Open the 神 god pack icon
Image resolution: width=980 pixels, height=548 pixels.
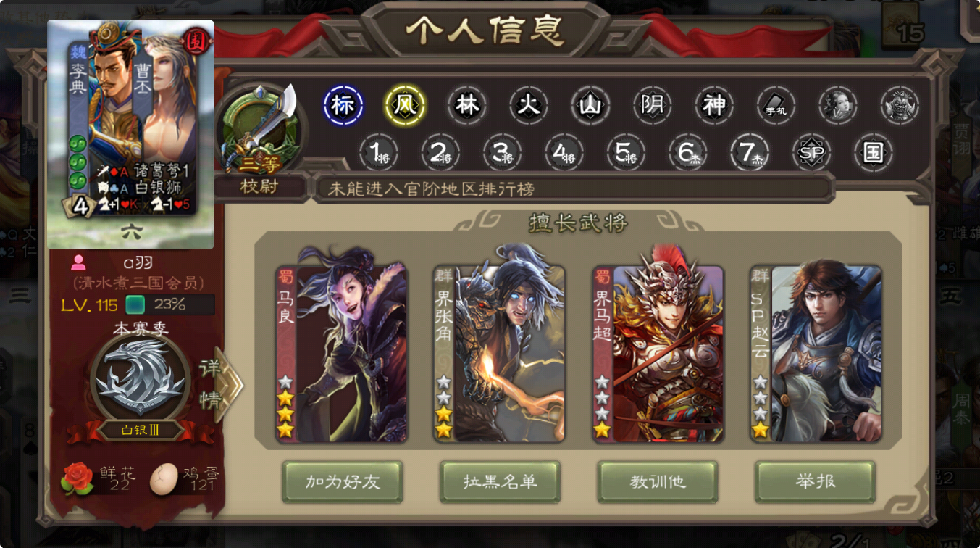pos(714,106)
